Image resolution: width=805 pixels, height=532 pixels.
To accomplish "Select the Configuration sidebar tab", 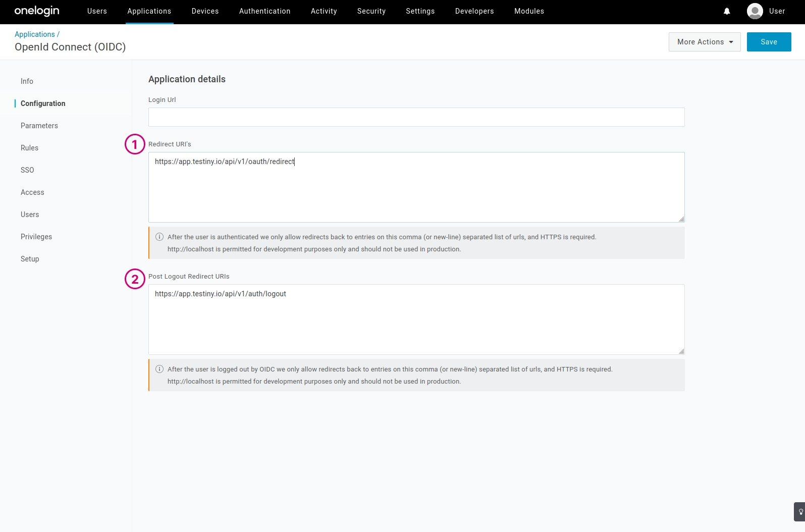I will coord(43,103).
